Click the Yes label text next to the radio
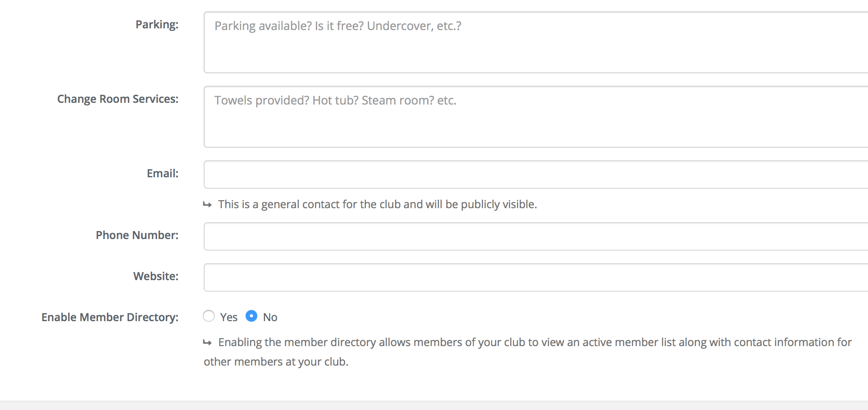This screenshot has height=410, width=868. (229, 317)
